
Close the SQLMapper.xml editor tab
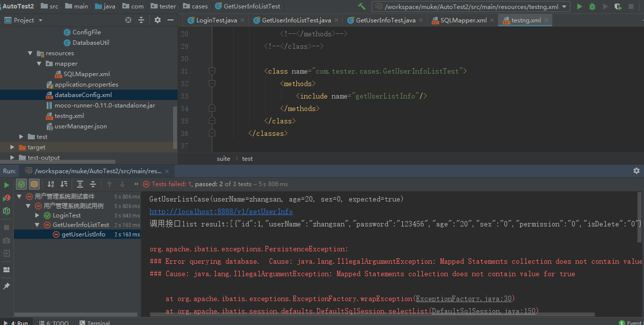click(x=493, y=20)
